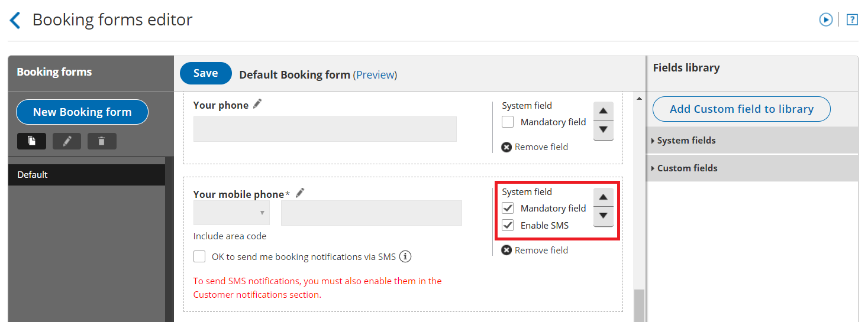The image size is (868, 322).
Task: Click the duplicate booking form icon
Action: coord(31,141)
